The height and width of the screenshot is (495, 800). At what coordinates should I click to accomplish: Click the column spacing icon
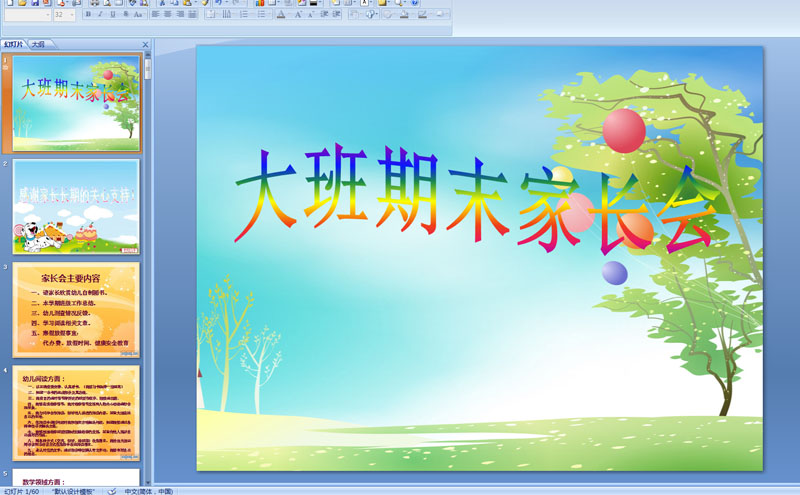(226, 14)
